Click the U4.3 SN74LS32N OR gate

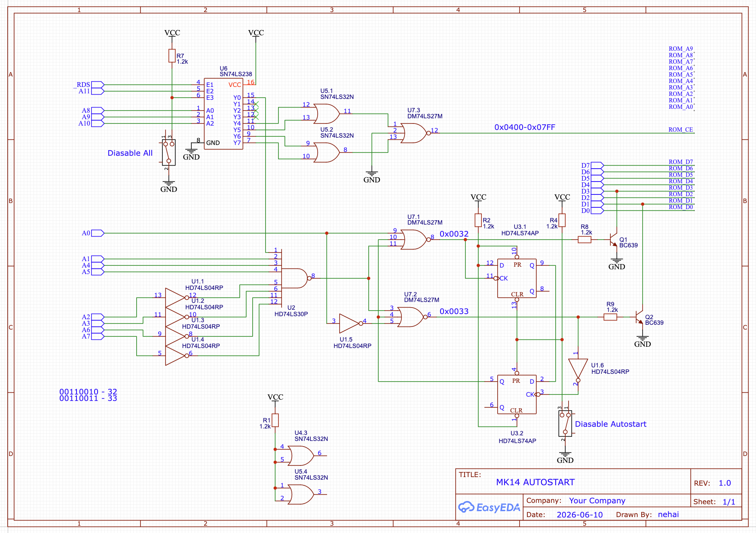pos(301,456)
